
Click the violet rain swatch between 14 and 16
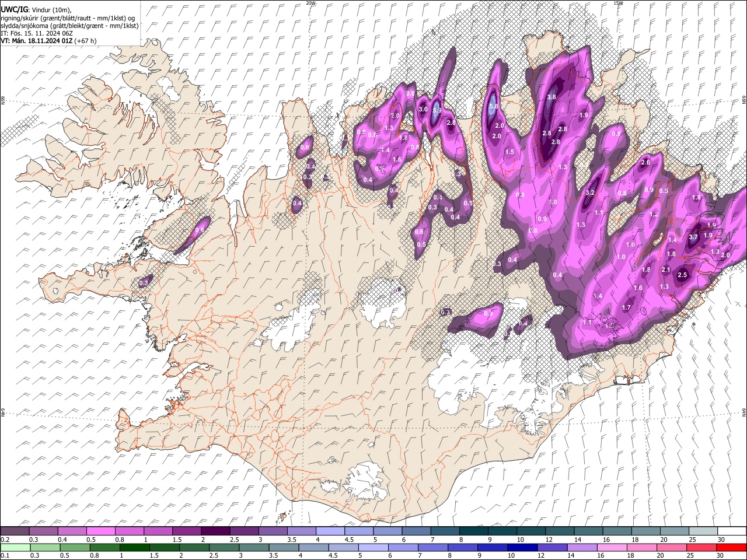pos(581,548)
